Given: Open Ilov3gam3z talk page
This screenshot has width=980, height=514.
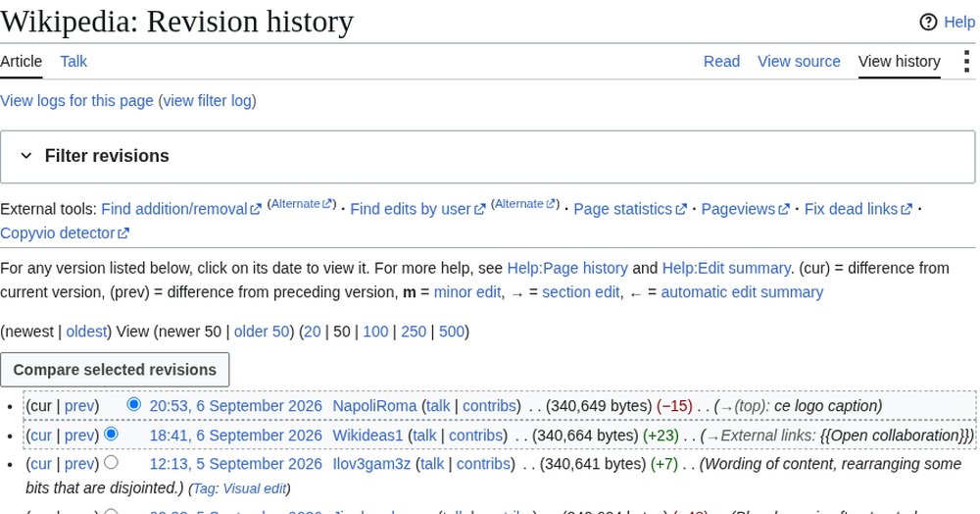Looking at the screenshot, I should [432, 464].
